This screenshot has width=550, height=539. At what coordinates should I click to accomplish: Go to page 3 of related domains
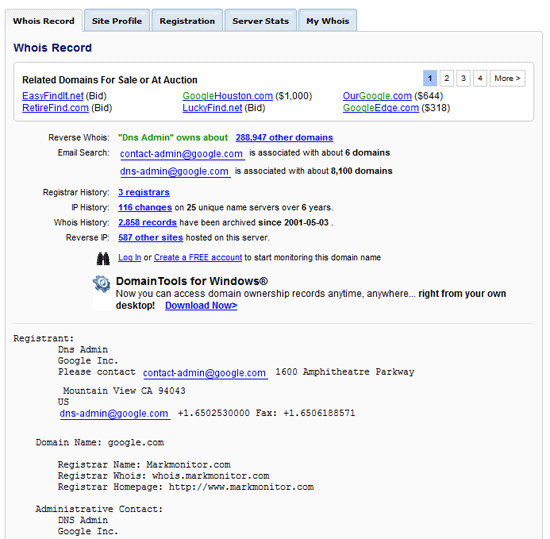coord(463,78)
